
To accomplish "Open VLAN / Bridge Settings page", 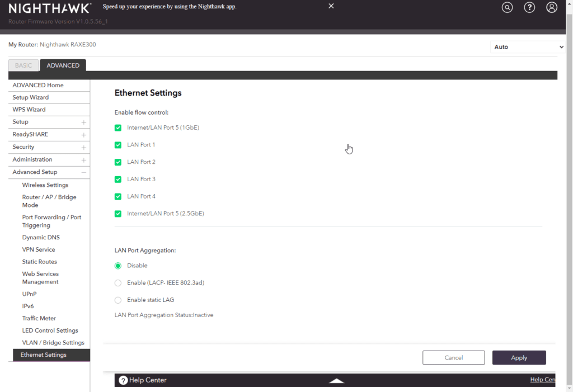I will pos(53,343).
